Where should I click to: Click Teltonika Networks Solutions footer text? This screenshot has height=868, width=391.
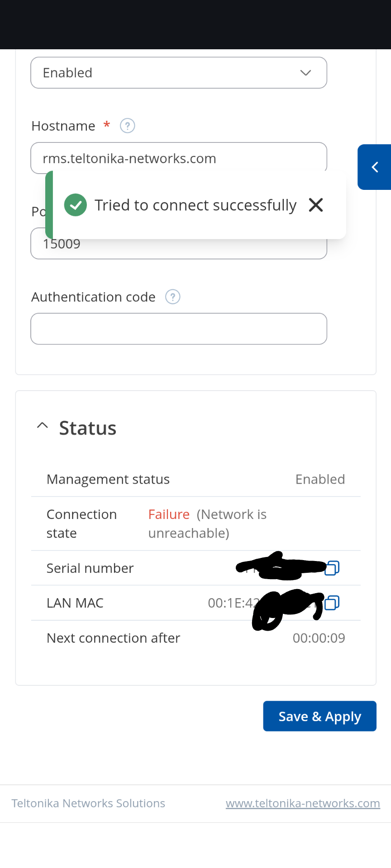click(x=88, y=803)
